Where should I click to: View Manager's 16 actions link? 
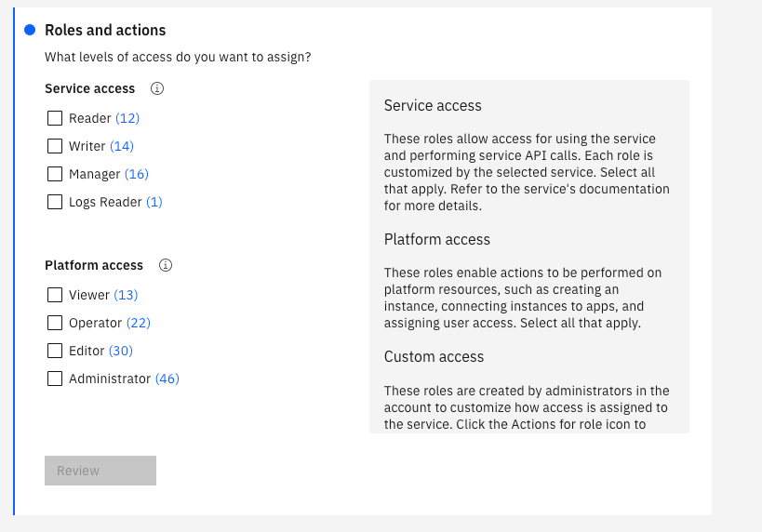(x=137, y=174)
